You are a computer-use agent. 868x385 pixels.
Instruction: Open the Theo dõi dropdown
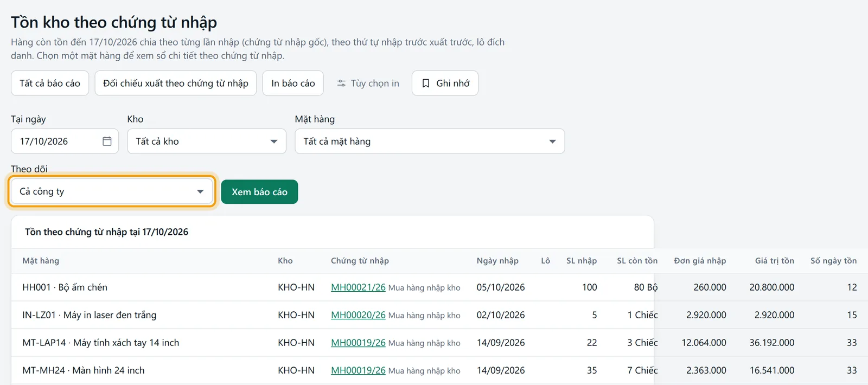pyautogui.click(x=112, y=191)
